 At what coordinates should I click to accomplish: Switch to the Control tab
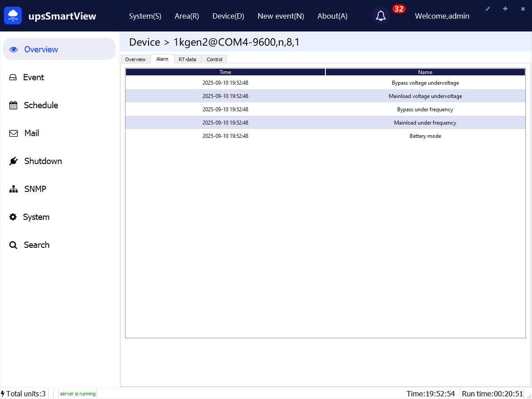coord(215,59)
